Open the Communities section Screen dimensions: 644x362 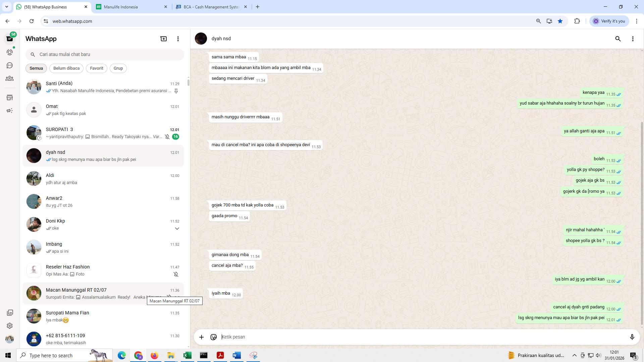pos(10,78)
